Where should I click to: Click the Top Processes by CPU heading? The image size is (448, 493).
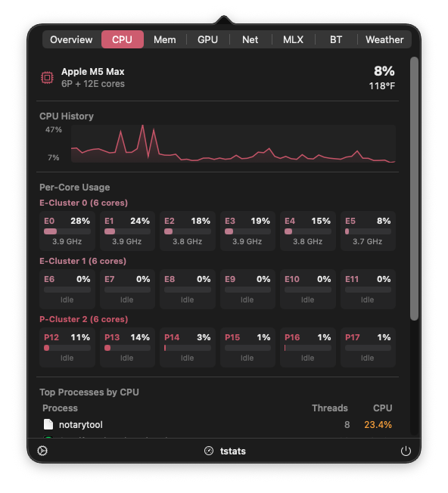click(x=89, y=392)
